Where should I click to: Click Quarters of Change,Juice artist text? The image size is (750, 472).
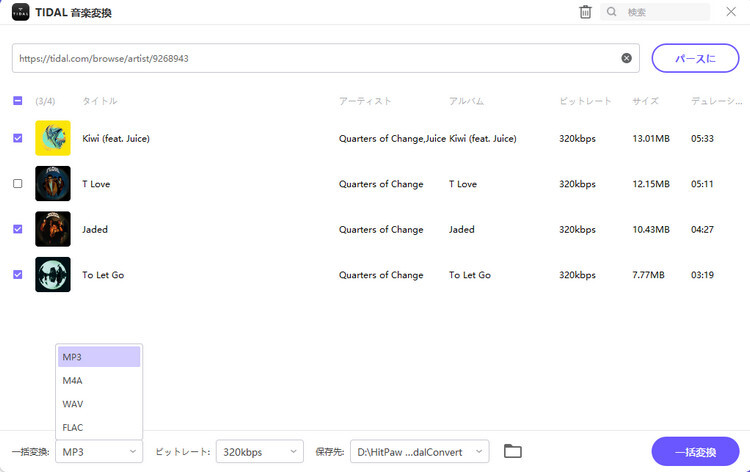(392, 138)
